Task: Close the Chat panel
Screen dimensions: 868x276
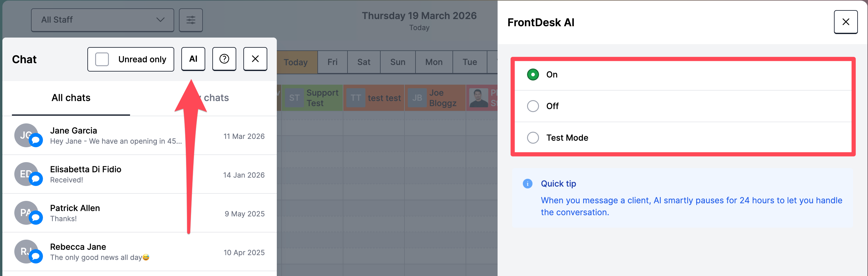Action: [x=255, y=59]
